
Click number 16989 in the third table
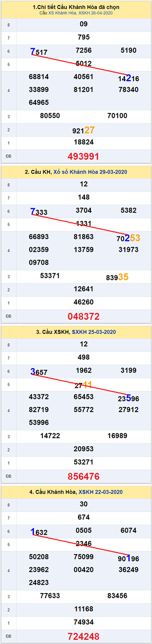click(x=117, y=436)
